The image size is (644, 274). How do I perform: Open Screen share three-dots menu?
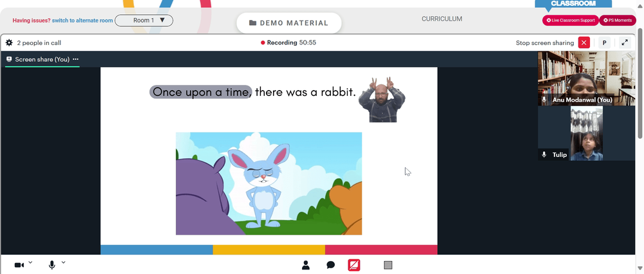(x=75, y=59)
